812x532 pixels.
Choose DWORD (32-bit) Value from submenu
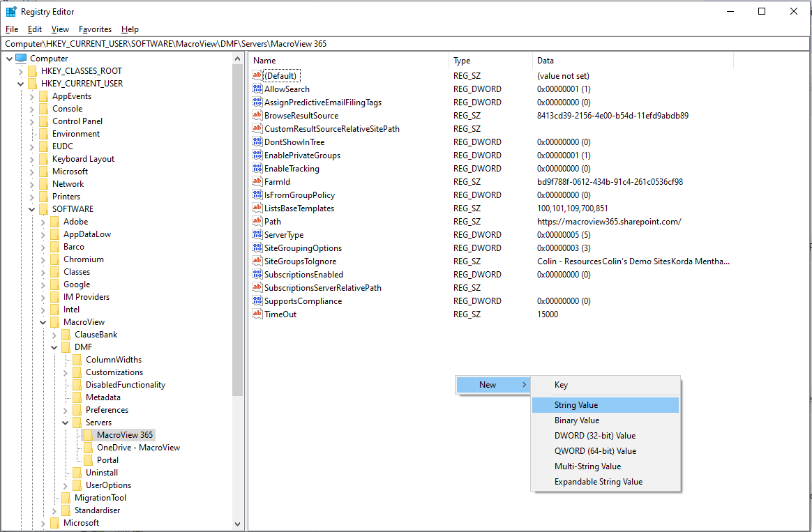(606, 436)
